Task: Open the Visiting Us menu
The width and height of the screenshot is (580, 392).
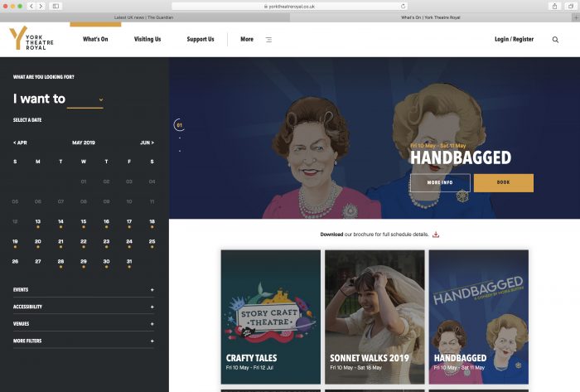Action: 147,39
